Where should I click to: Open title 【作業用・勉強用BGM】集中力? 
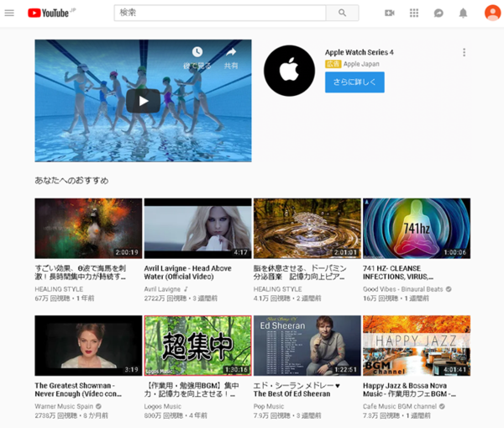tap(192, 389)
